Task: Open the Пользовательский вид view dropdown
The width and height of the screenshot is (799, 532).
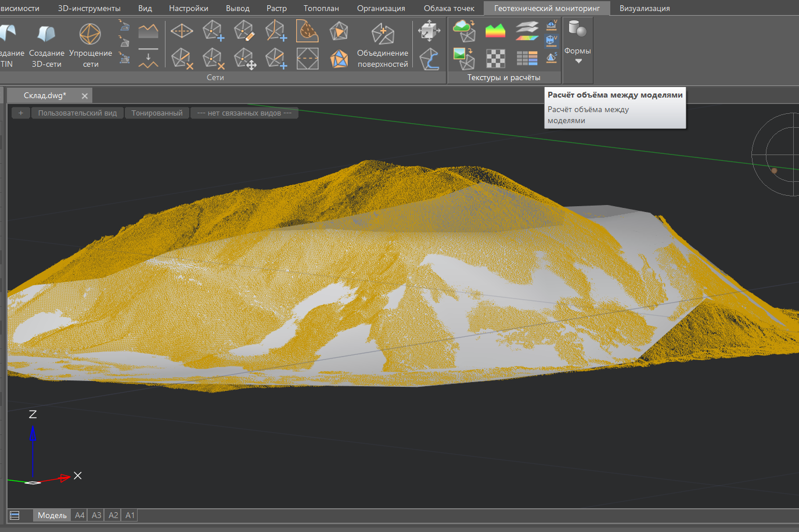Action: pyautogui.click(x=77, y=113)
